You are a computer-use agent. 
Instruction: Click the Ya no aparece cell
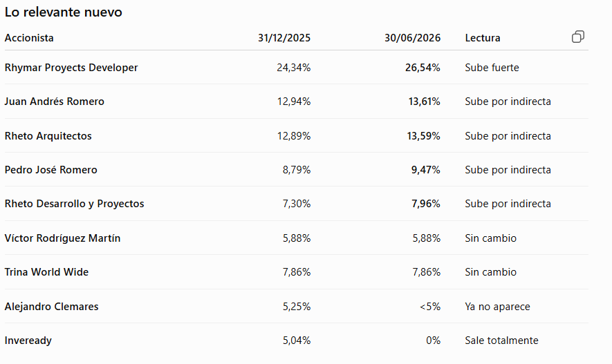[x=497, y=306]
